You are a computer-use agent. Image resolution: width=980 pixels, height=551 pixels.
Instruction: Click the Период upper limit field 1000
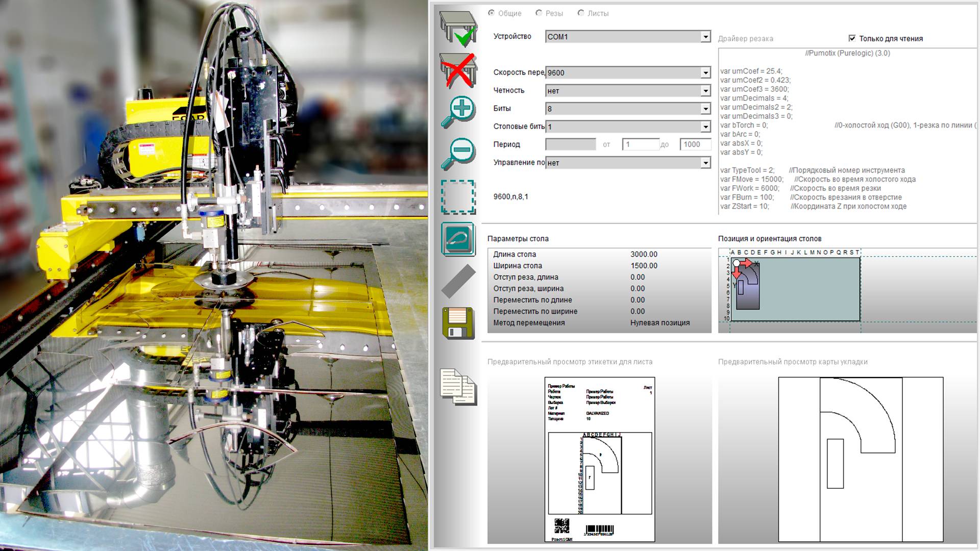[x=695, y=144]
